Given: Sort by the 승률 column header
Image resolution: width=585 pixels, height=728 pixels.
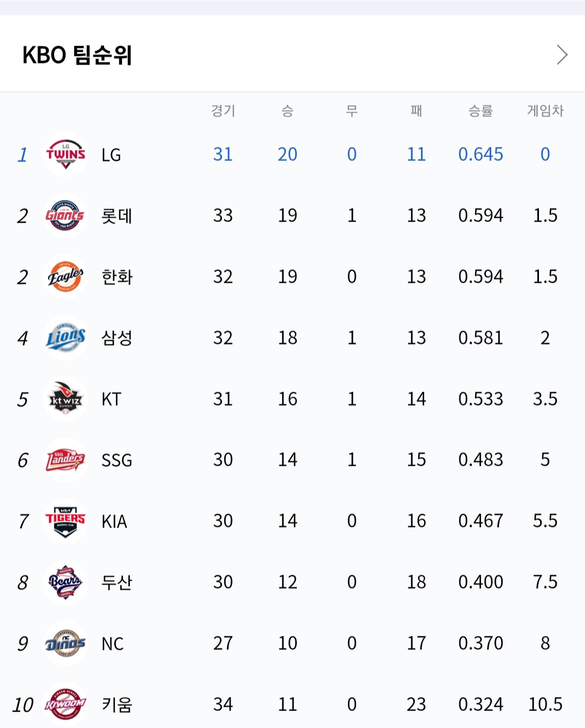Looking at the screenshot, I should (x=480, y=111).
